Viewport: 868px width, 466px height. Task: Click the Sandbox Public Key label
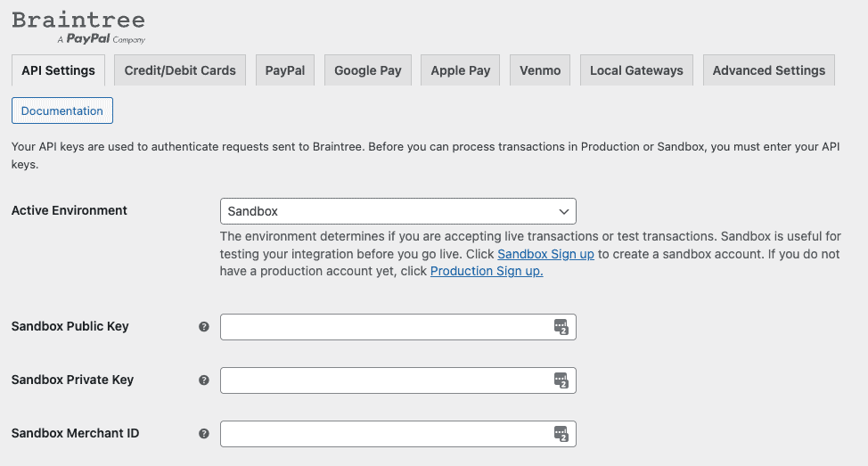click(70, 326)
